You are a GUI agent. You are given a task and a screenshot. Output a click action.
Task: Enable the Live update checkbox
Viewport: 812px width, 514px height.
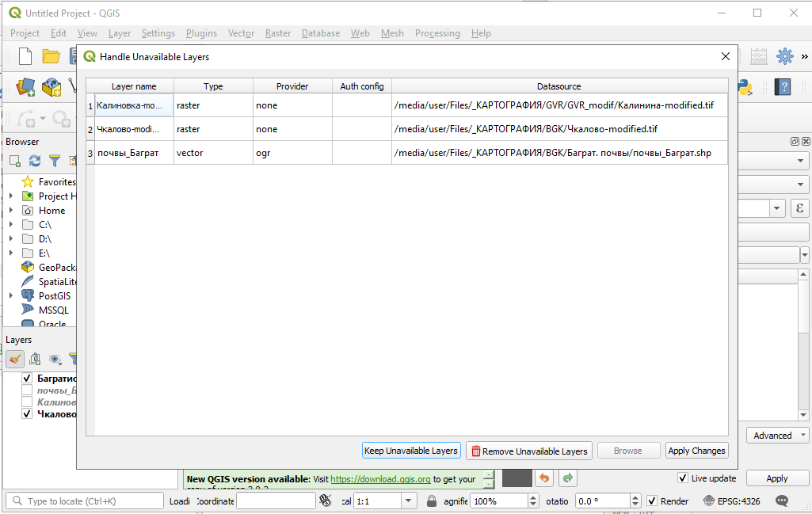click(x=683, y=478)
